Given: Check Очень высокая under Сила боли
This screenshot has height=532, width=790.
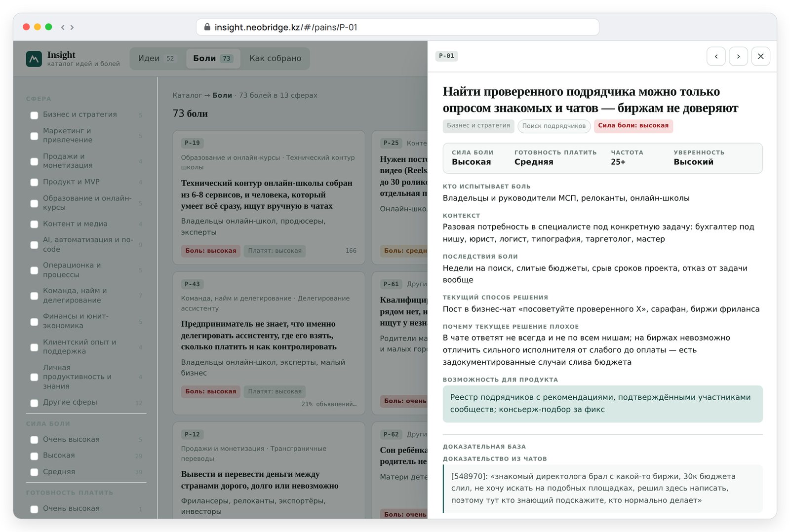Looking at the screenshot, I should pyautogui.click(x=34, y=440).
